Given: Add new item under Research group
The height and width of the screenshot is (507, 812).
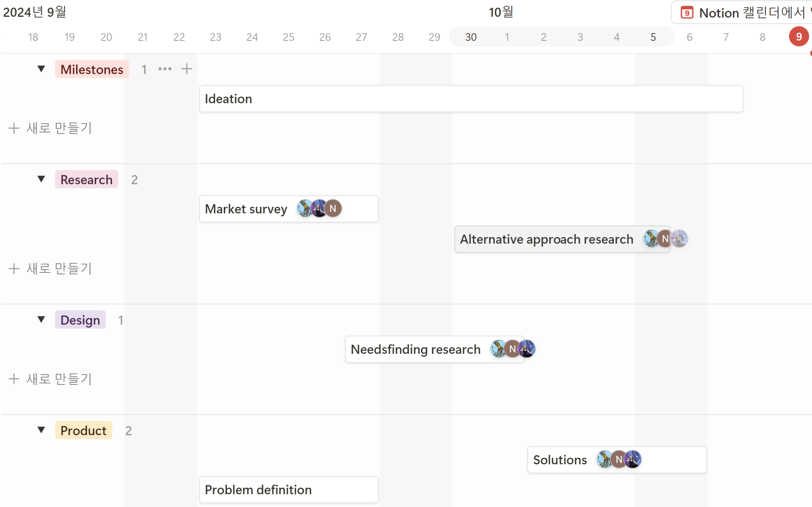Looking at the screenshot, I should [50, 269].
